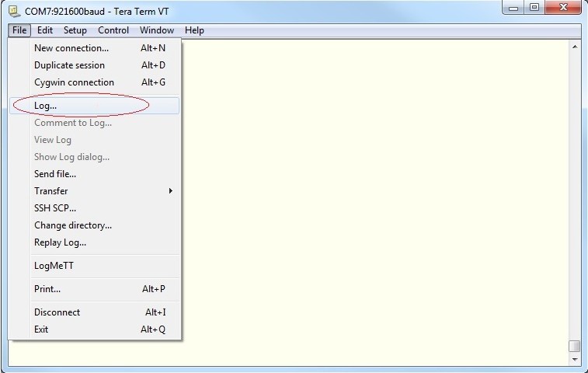Choose Print... from File menu

[94, 289]
